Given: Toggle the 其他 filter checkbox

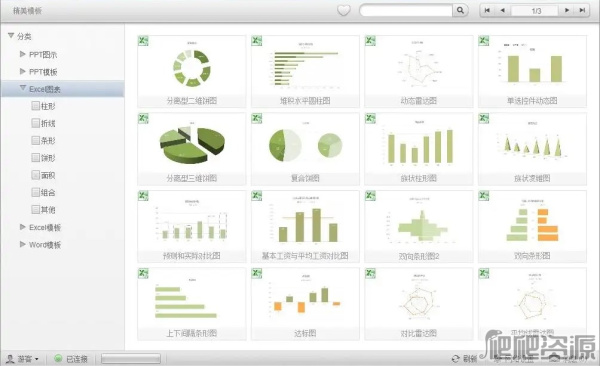Looking at the screenshot, I should click(36, 209).
